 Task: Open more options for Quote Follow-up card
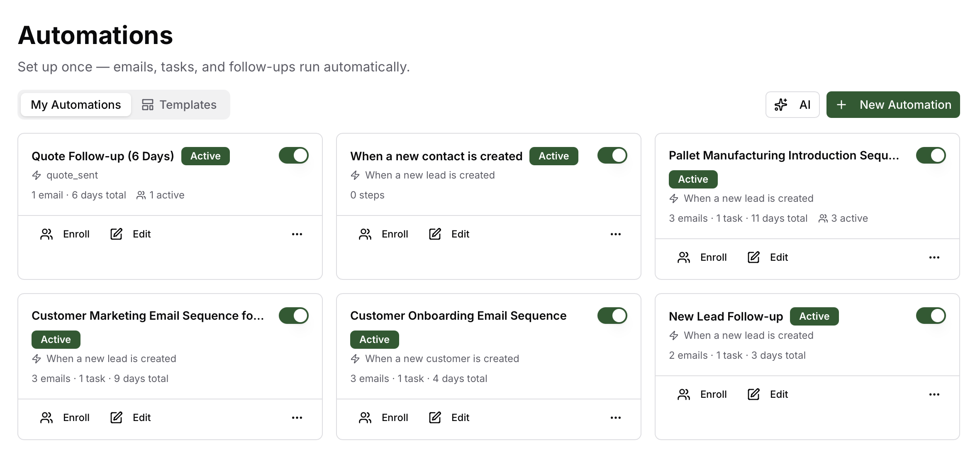297,234
